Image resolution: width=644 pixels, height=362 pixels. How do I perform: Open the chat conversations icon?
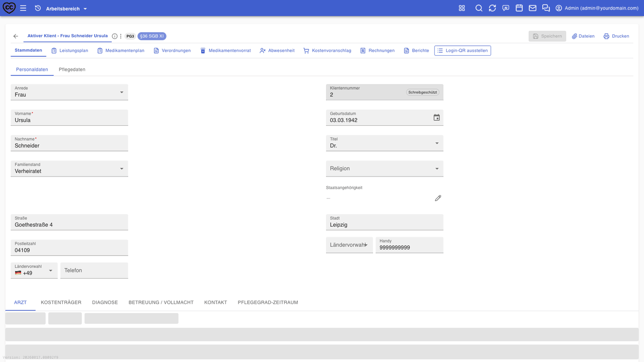[x=546, y=8]
